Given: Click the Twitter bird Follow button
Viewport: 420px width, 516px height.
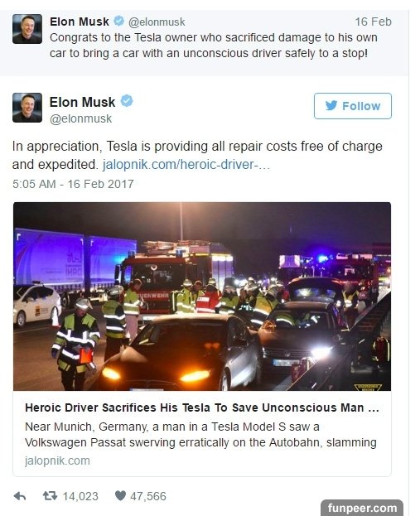Looking at the screenshot, I should click(353, 106).
